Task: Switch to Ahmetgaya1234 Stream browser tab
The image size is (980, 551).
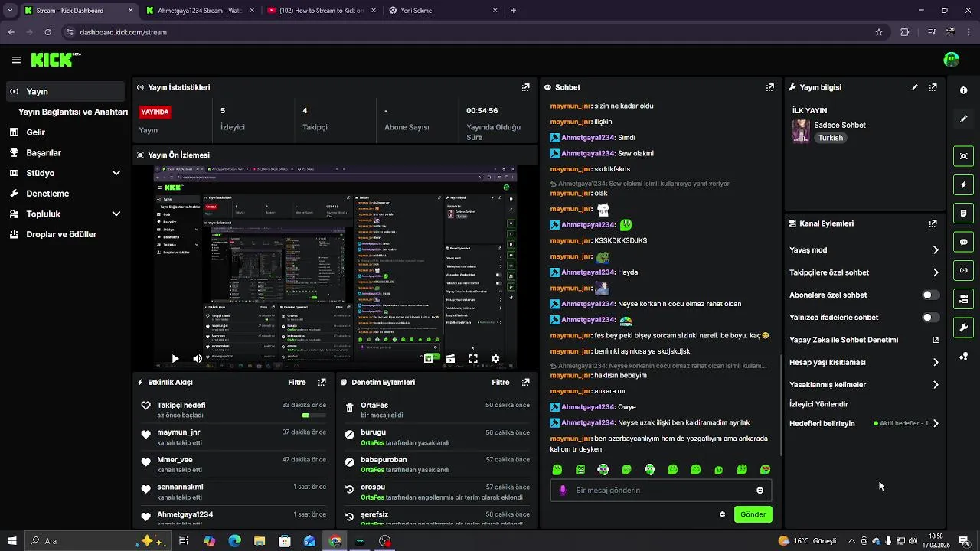Action: point(199,11)
